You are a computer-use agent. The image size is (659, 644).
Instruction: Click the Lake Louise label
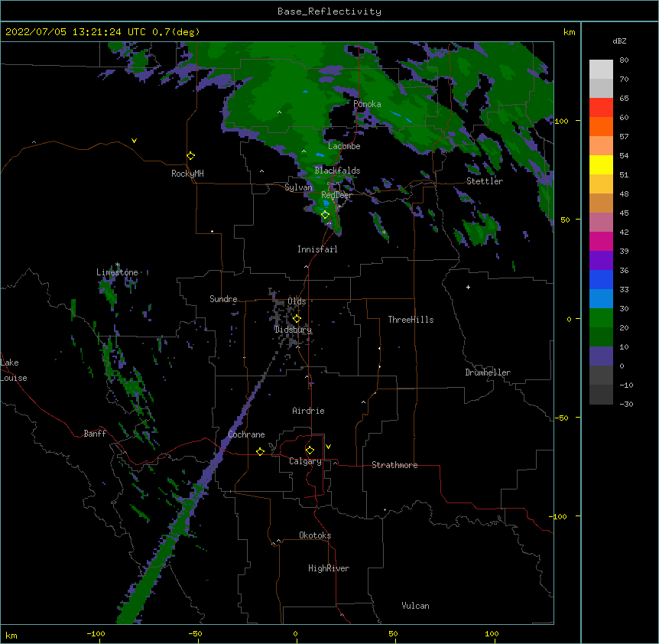(12, 370)
